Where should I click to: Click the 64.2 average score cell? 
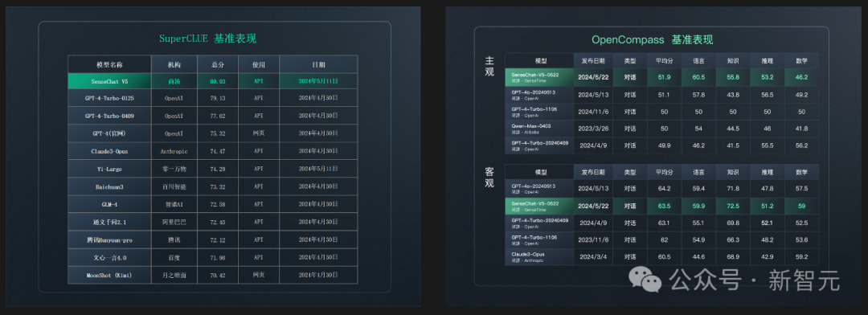pos(665,188)
